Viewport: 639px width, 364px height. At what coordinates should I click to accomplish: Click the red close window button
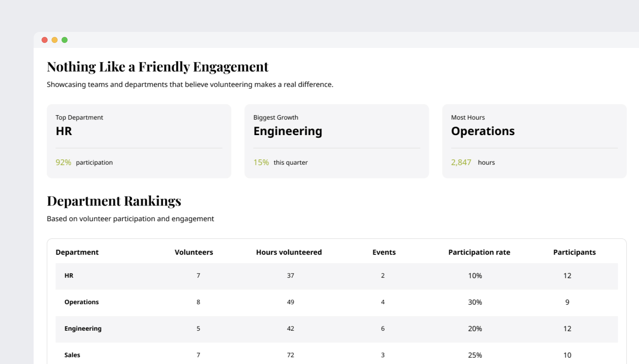tap(45, 40)
